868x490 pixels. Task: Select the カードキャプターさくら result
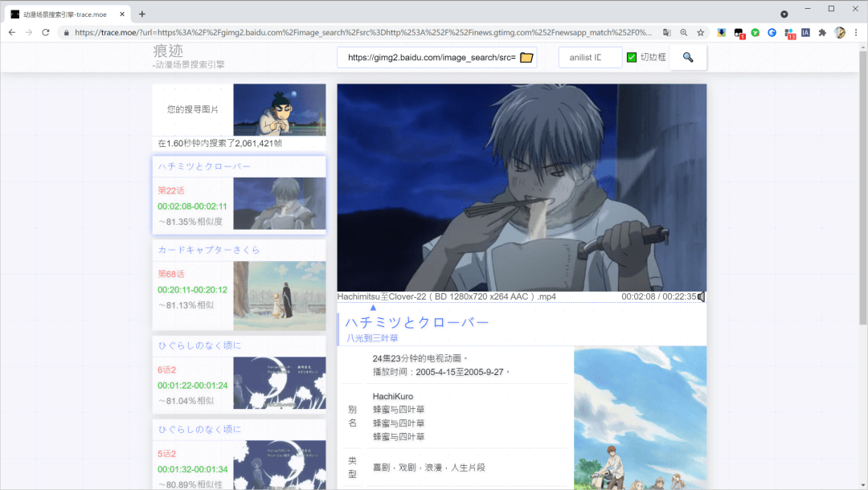[240, 285]
